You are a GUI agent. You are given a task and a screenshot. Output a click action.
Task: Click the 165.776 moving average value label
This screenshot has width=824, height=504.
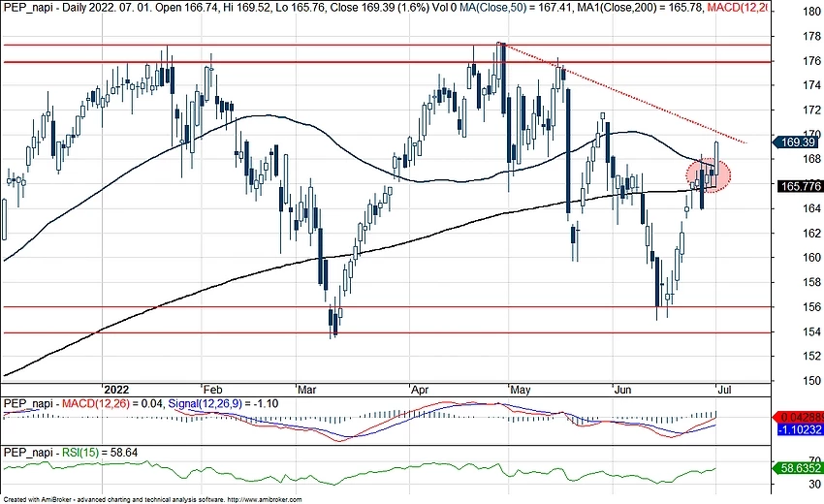pos(800,186)
